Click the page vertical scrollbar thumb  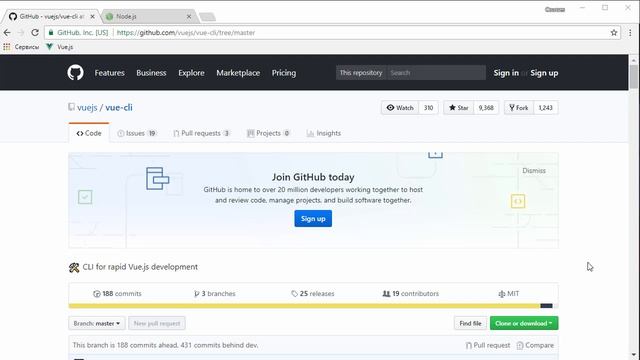click(x=633, y=77)
